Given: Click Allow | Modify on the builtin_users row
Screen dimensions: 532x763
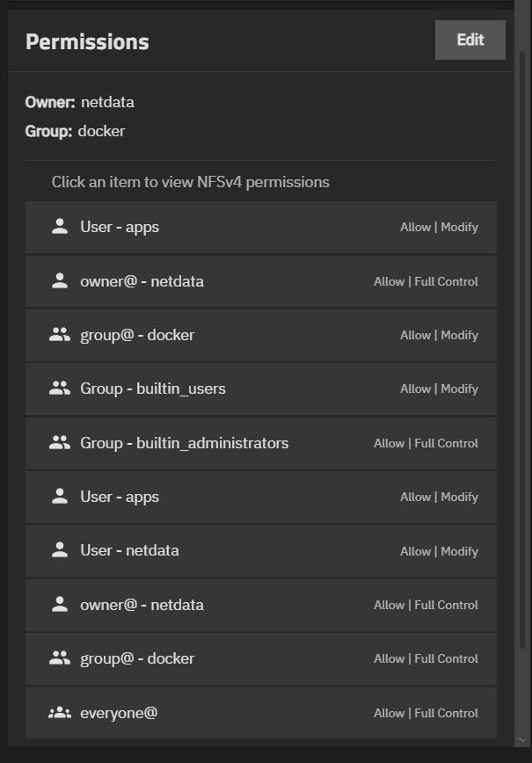Looking at the screenshot, I should [x=439, y=389].
